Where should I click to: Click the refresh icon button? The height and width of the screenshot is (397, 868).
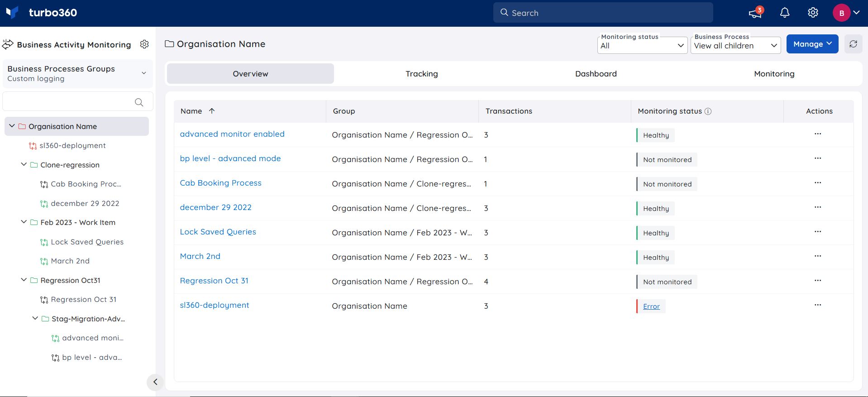(853, 44)
